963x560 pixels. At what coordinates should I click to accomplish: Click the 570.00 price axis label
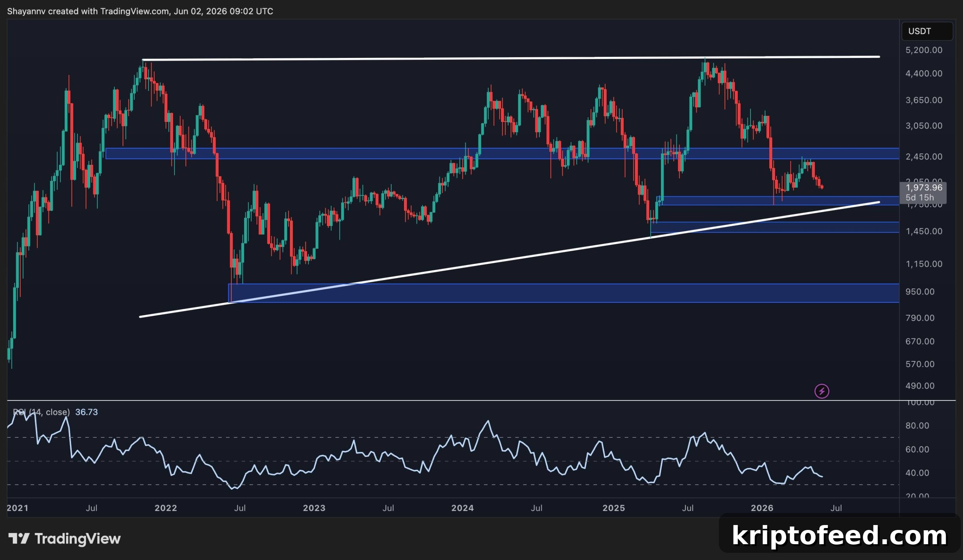920,364
